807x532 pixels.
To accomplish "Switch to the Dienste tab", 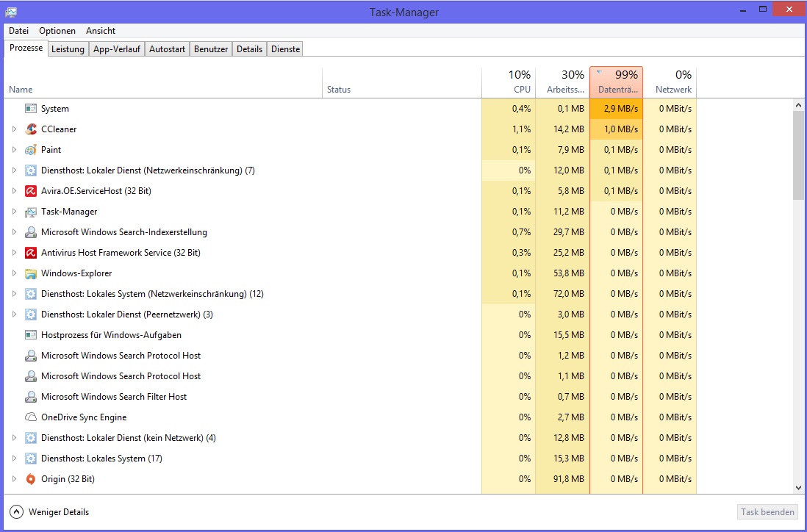I will coord(286,49).
